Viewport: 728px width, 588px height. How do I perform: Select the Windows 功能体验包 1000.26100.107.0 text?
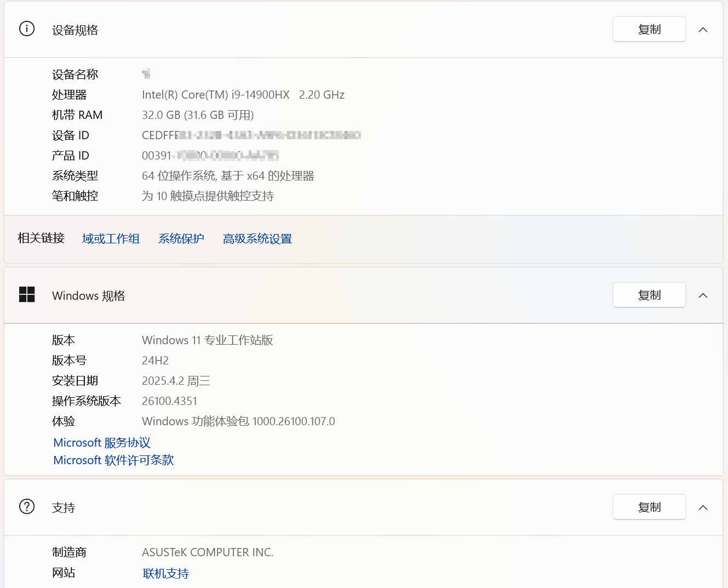238,421
